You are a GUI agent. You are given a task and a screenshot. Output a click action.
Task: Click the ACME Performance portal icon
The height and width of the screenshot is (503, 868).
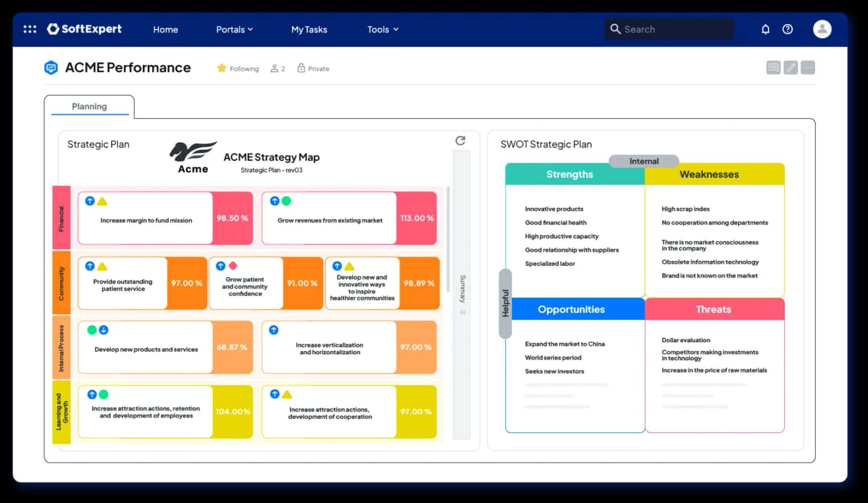click(x=51, y=67)
